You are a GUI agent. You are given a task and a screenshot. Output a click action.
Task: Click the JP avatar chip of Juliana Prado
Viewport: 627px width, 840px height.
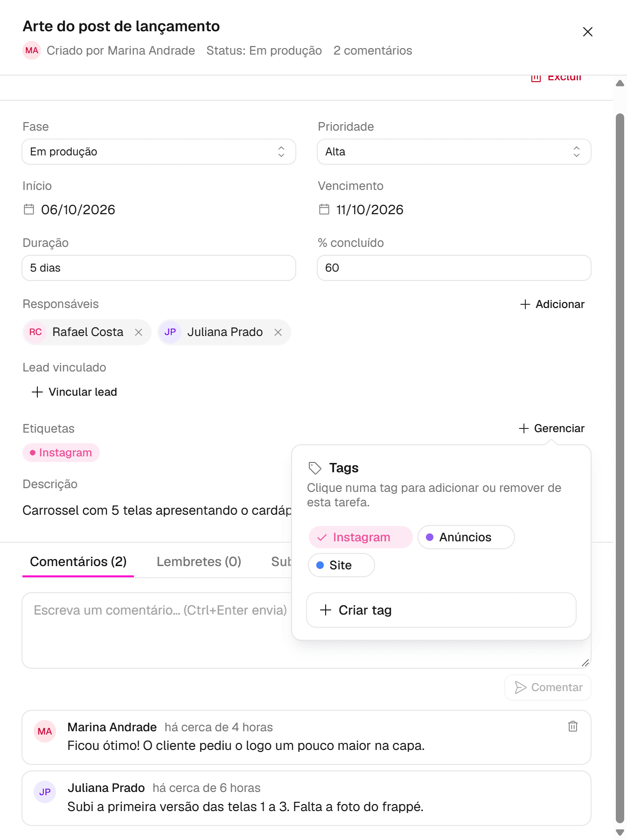170,332
